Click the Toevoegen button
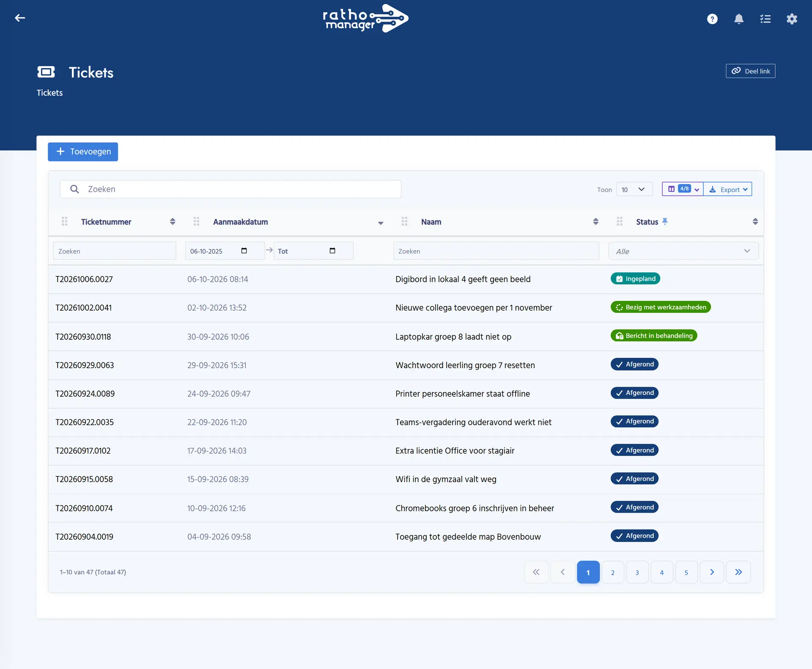The width and height of the screenshot is (812, 669). click(83, 152)
